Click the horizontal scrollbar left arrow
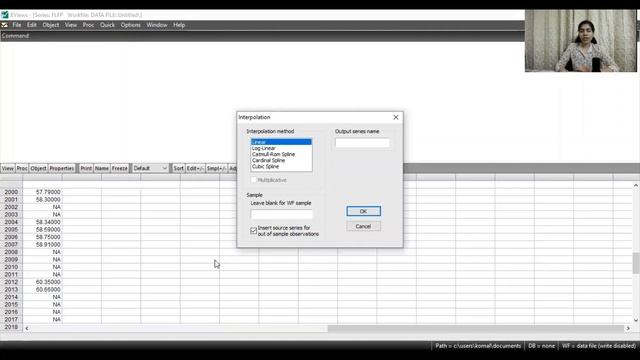This screenshot has width=640, height=360. pyautogui.click(x=27, y=328)
